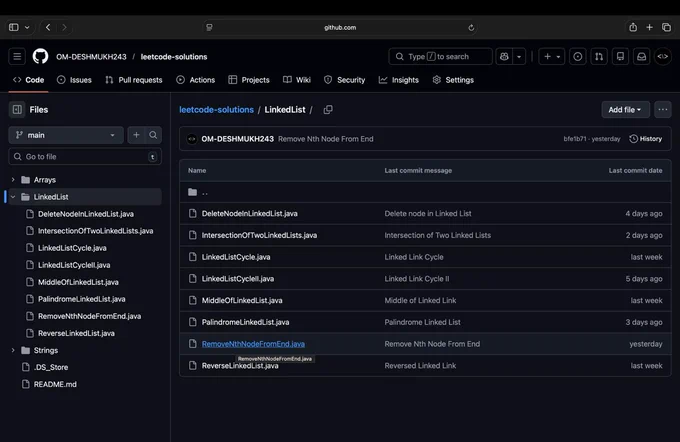This screenshot has width=680, height=442.
Task: Open the dropdown arrow beside Copilot icon
Action: [x=519, y=56]
